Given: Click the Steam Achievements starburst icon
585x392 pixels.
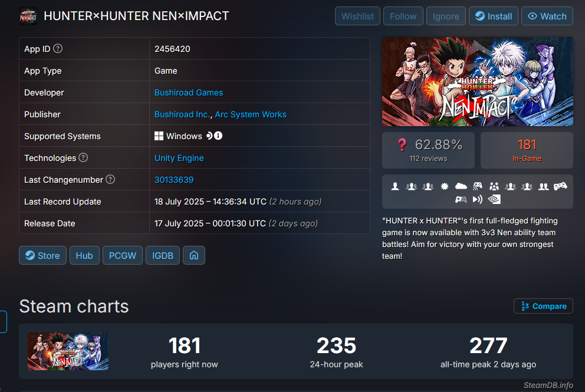Looking at the screenshot, I should point(444,186).
